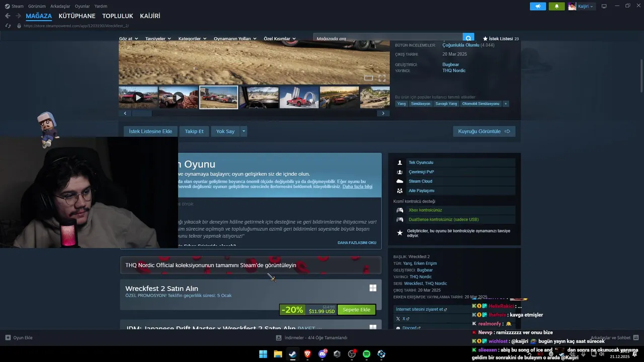Reload the store page
Screen dimensions: 644x362
pyautogui.click(x=8, y=26)
